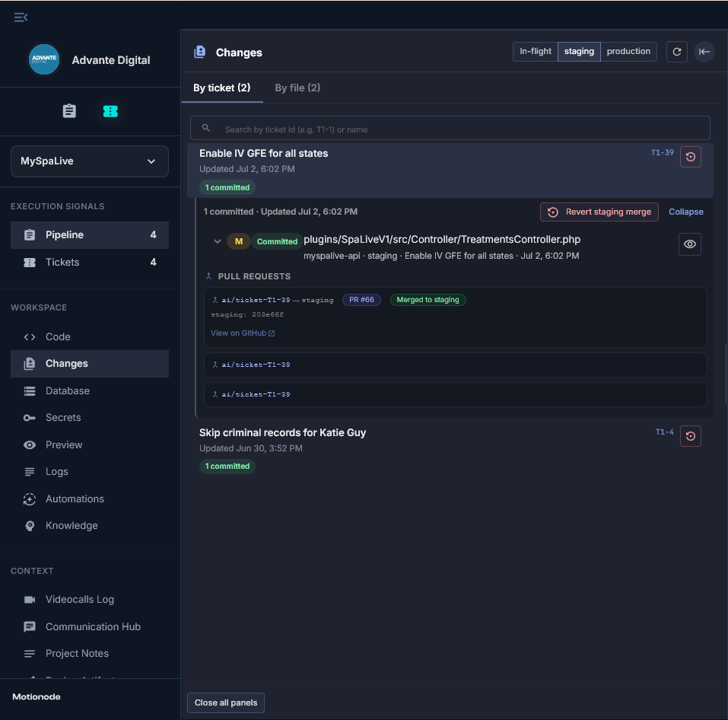
Task: Click the Automations icon
Action: pyautogui.click(x=30, y=499)
